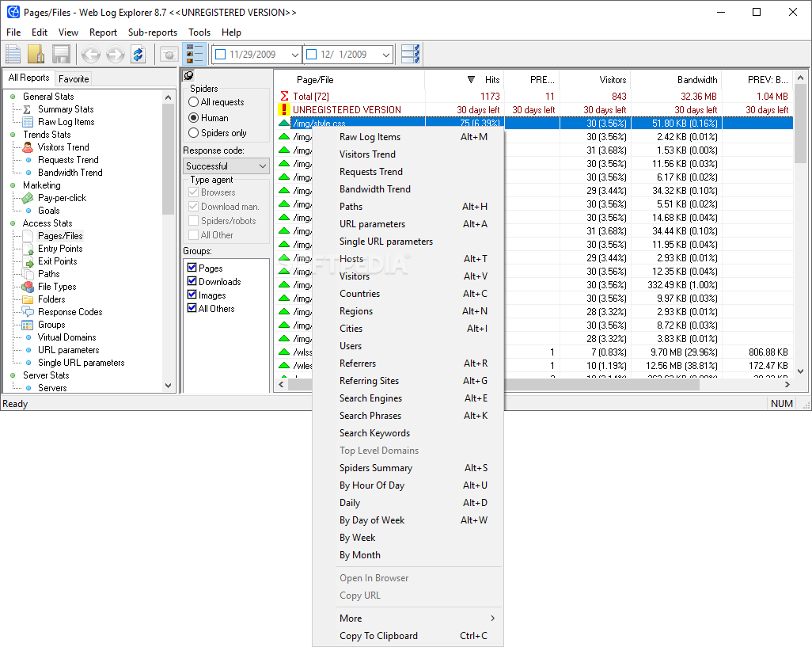
Task: Click the Page/File column header
Action: [350, 80]
